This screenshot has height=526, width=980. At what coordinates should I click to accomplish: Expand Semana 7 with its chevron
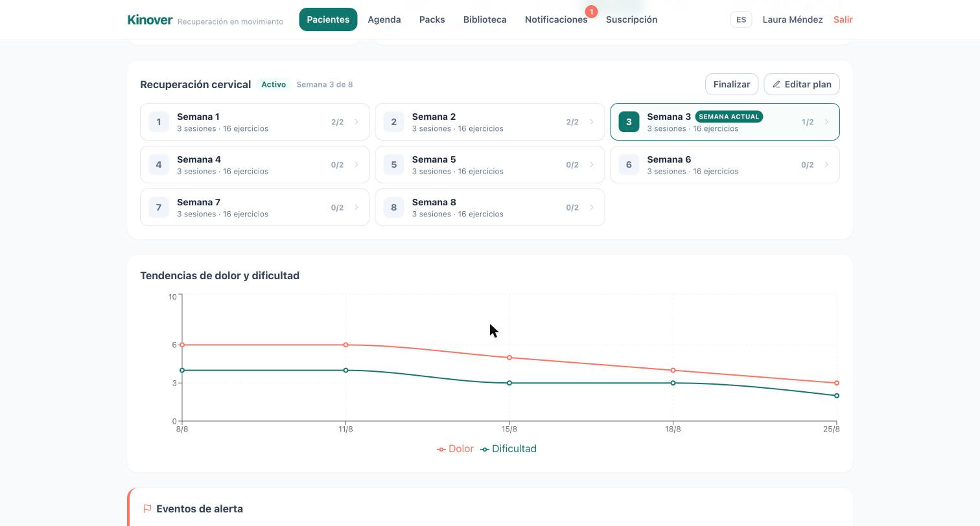pos(356,207)
